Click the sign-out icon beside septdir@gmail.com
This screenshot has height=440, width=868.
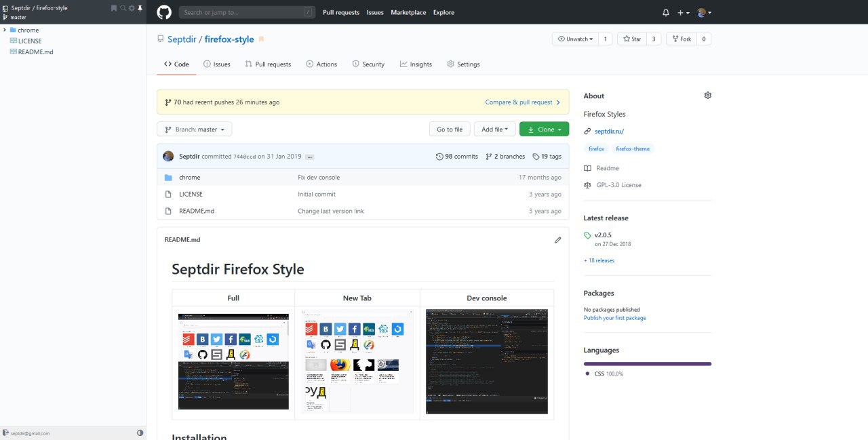(5, 433)
